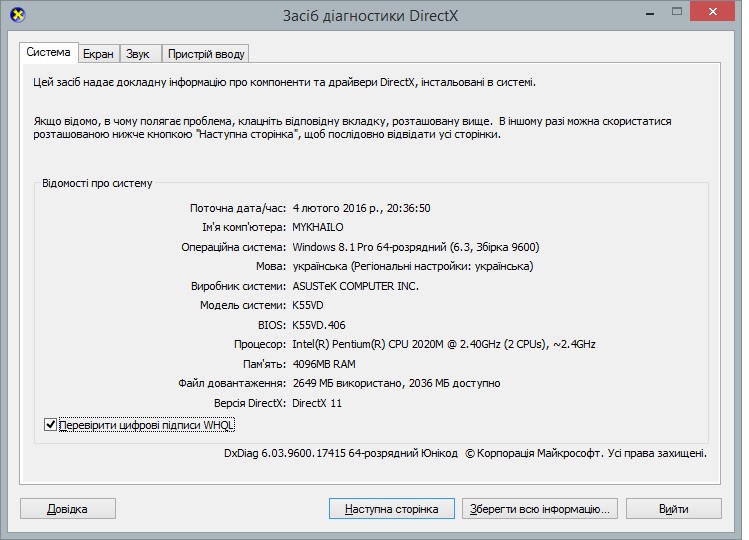Screen dimensions: 749x540
Task: Click the DxDiag 6.03.9600.17415 version text
Action: pos(341,453)
